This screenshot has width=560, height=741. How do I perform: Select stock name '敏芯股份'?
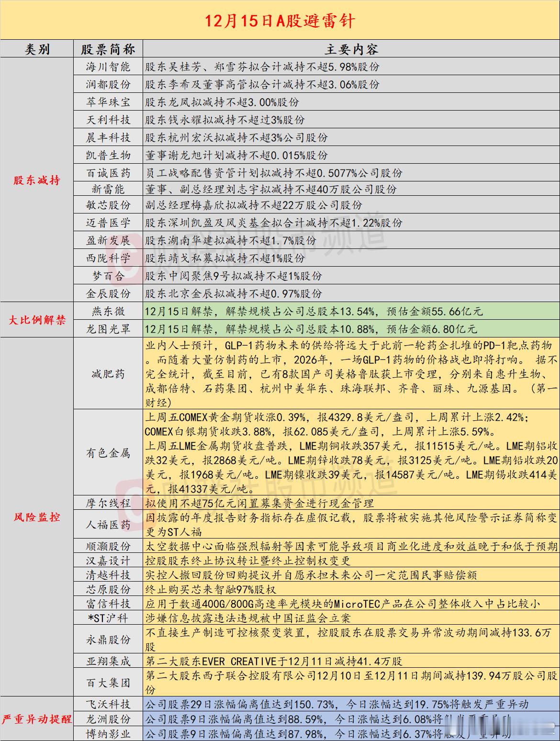[108, 205]
